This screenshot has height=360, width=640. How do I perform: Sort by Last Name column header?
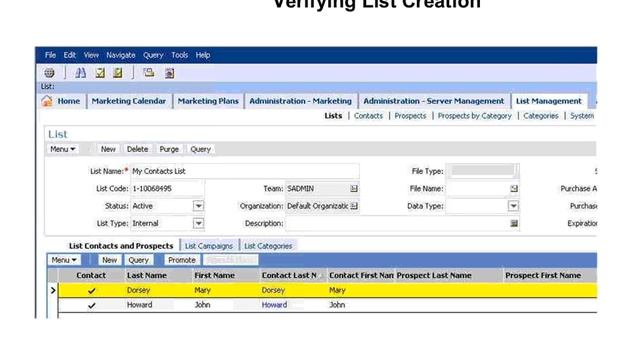tap(158, 276)
